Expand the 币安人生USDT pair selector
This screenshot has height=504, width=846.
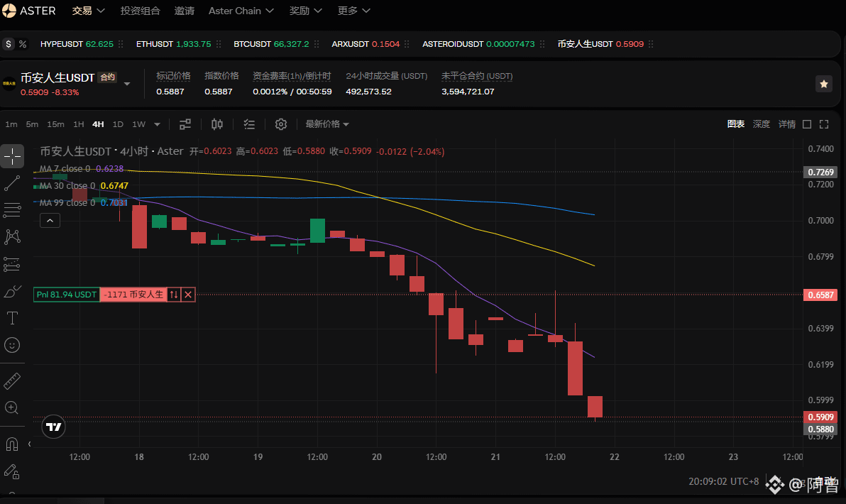[127, 84]
